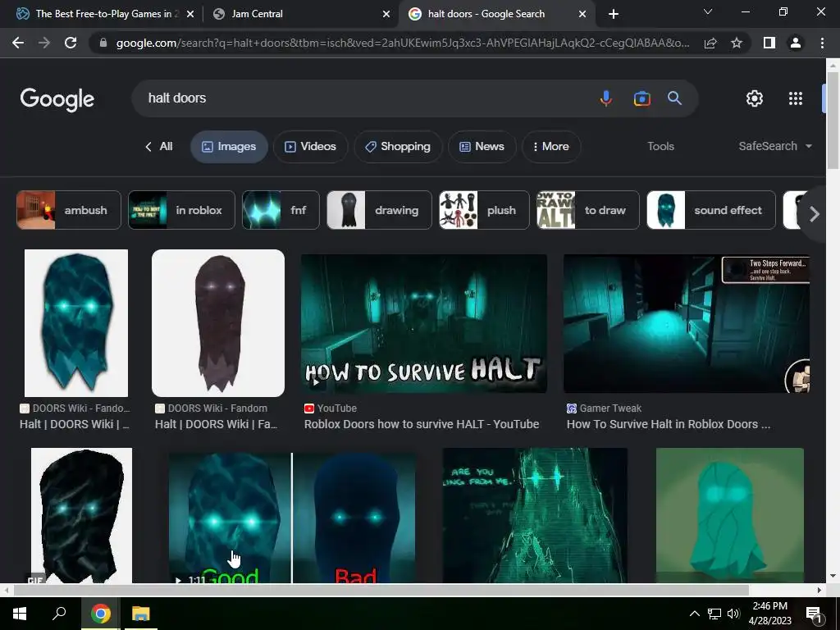The image size is (840, 630).
Task: Open How To Survive Halt in Roblox Doors link
Action: tap(669, 424)
